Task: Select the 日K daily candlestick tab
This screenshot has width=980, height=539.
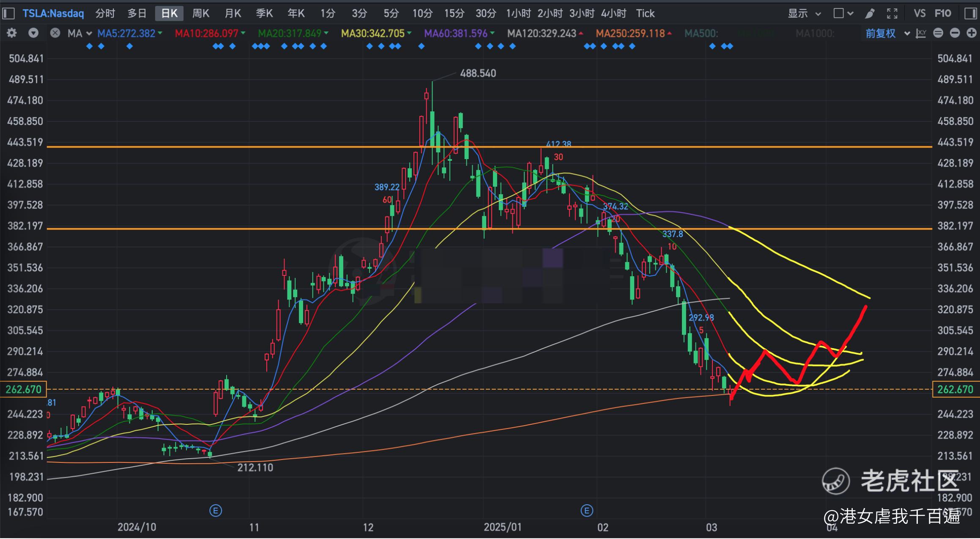Action: [169, 14]
